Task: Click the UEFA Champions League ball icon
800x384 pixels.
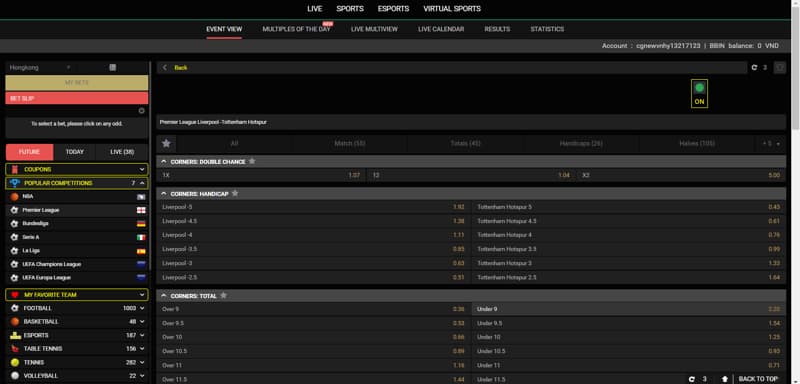Action: point(14,264)
